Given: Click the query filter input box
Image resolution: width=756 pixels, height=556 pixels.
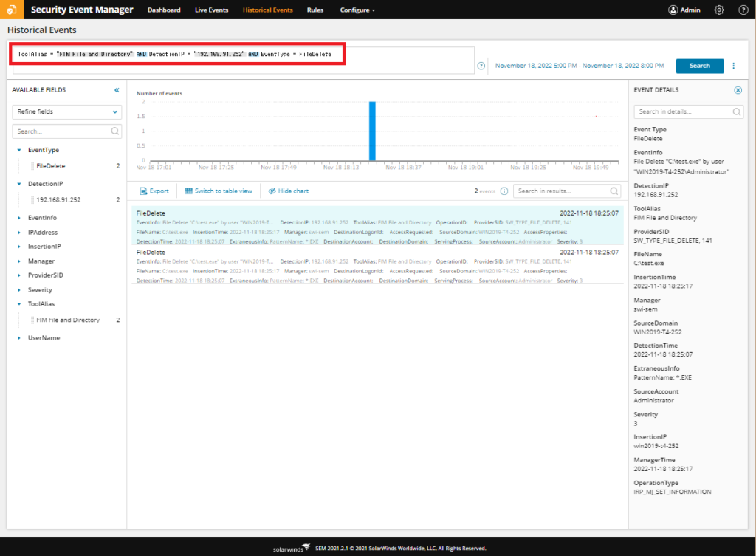Looking at the screenshot, I should (244, 60).
